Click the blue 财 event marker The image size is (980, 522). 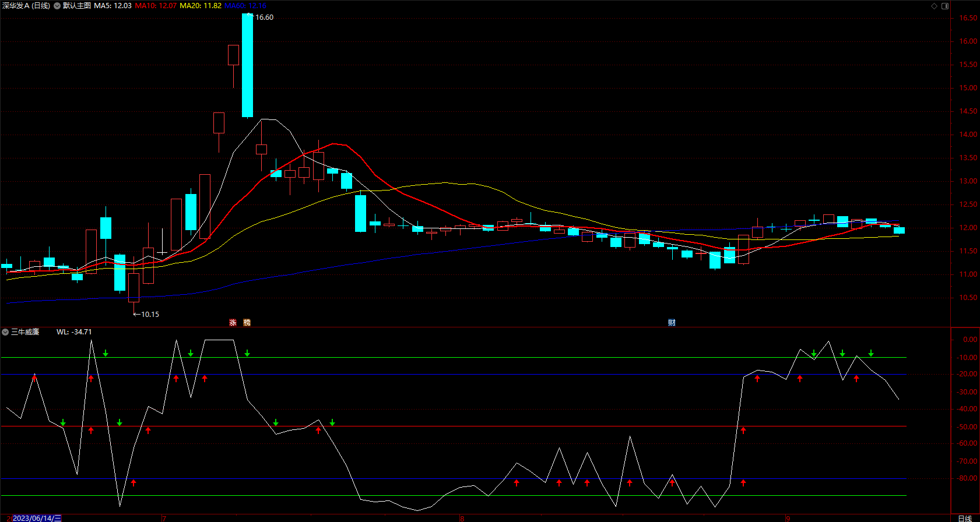coord(672,322)
